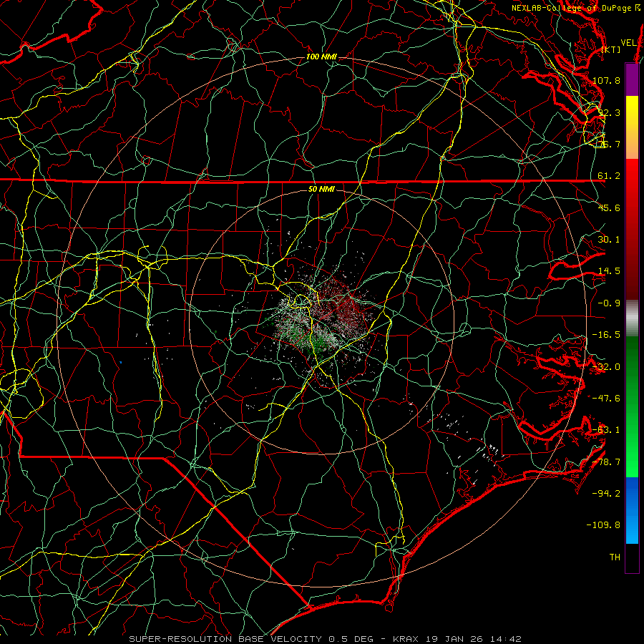Screen dimensions: 644x644
Task: Click the TH label on the scale
Action: pyautogui.click(x=615, y=557)
